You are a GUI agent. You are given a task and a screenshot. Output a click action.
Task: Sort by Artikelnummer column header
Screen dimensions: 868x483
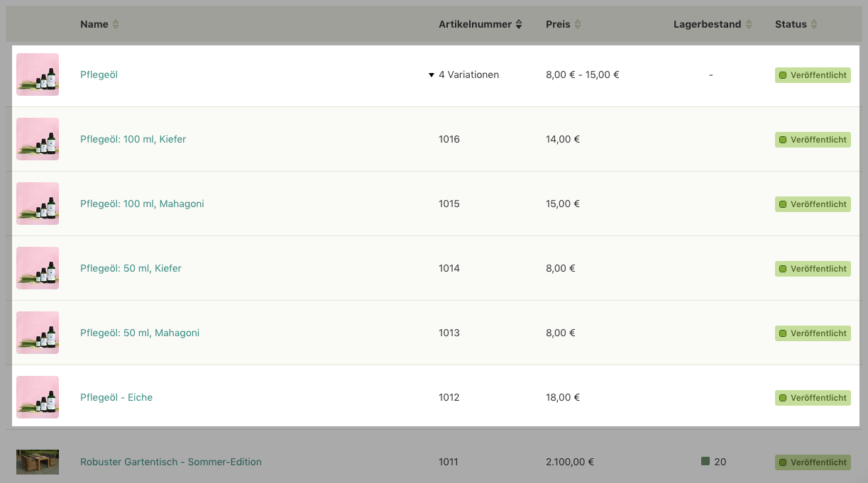(480, 24)
